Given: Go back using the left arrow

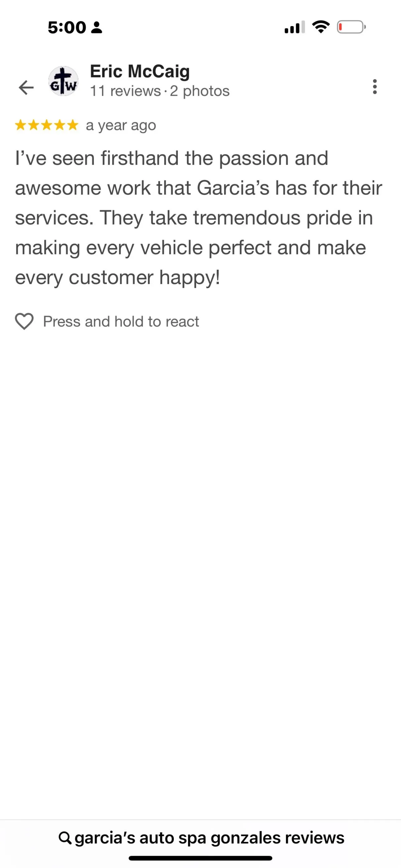Looking at the screenshot, I should point(26,87).
